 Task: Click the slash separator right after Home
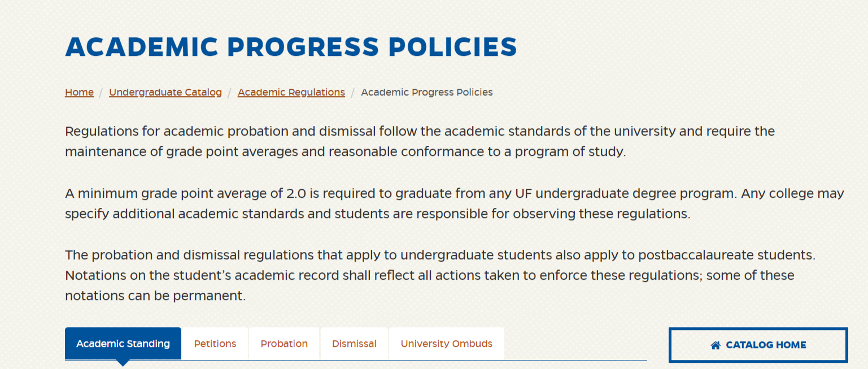click(101, 92)
